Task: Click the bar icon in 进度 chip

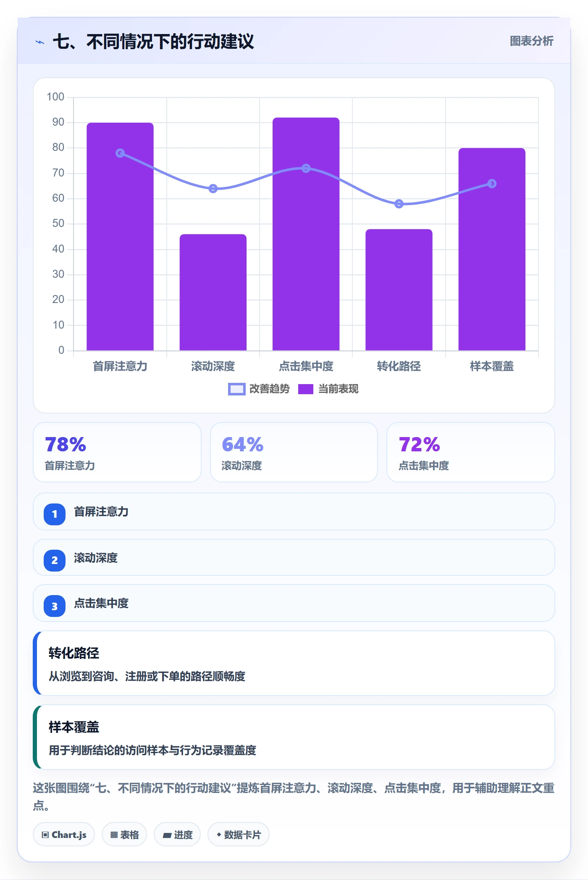Action: tap(167, 835)
